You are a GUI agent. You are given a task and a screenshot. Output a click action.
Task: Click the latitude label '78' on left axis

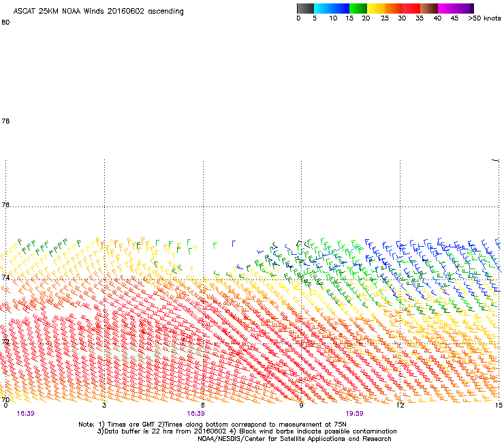pos(5,121)
